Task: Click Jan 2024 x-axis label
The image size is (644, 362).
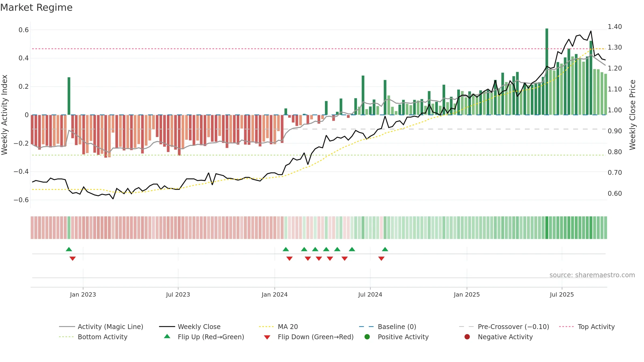Action: point(275,294)
